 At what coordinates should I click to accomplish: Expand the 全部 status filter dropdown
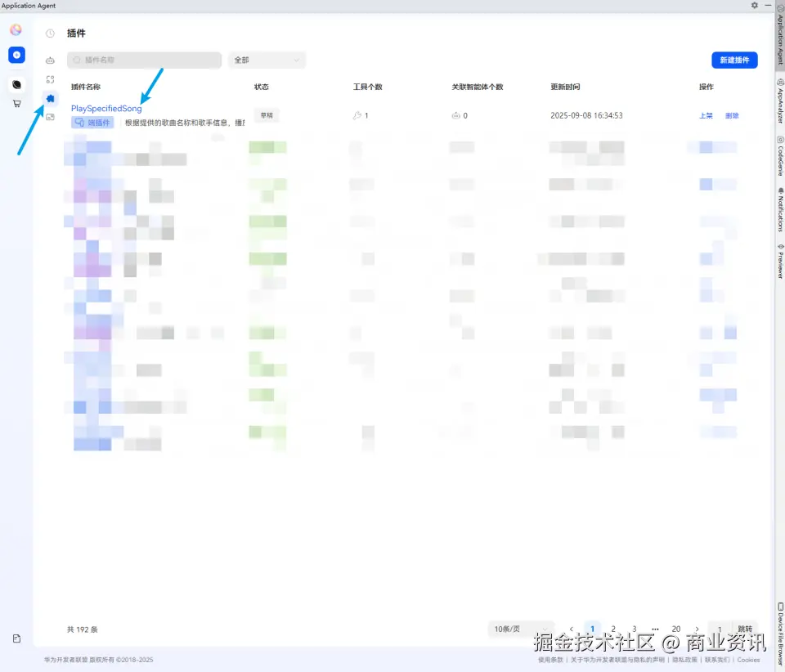coord(267,60)
